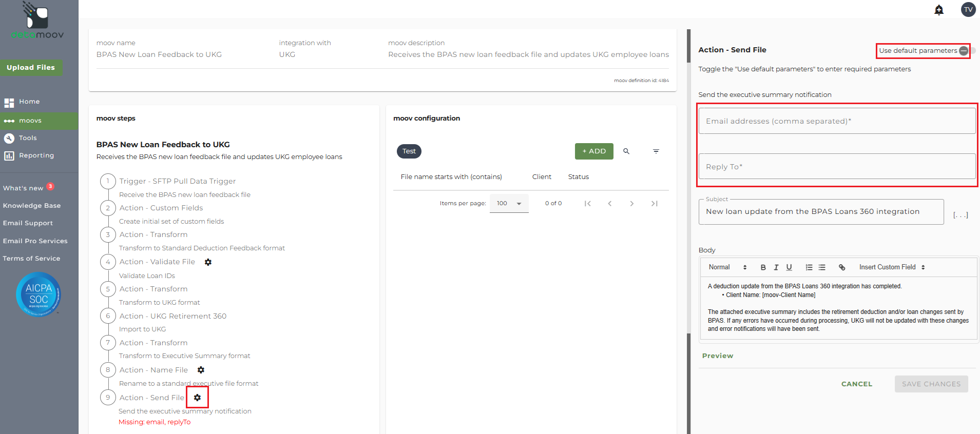Screen dimensions: 980x434
Task: Open Email Support link
Action: pyautogui.click(x=28, y=223)
